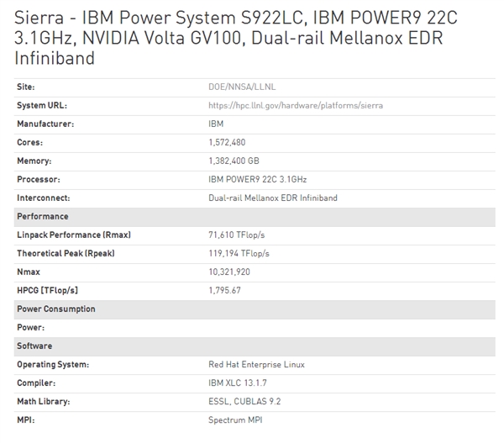Click the HPCG value 1,795.67
Image resolution: width=504 pixels, height=443 pixels.
(225, 290)
